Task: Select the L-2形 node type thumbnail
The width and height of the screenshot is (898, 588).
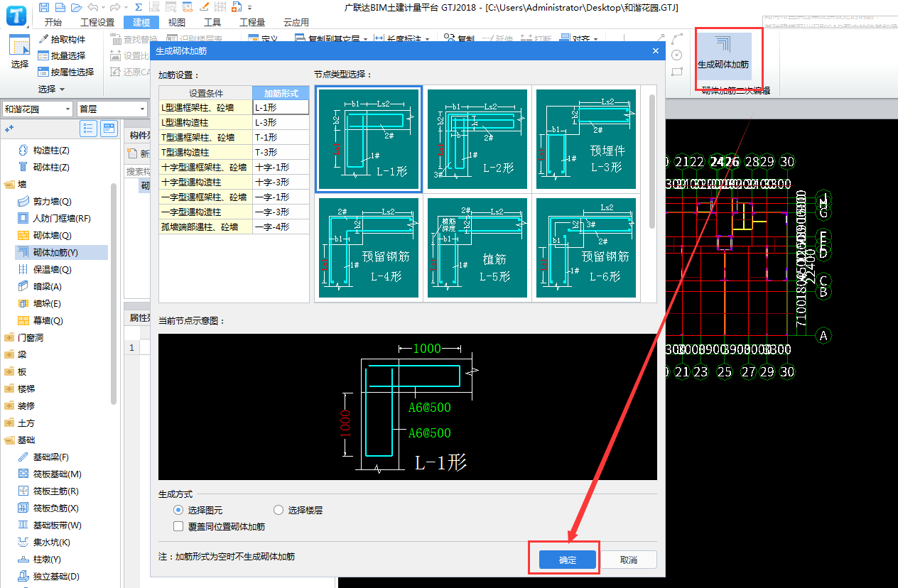Action: [477, 139]
